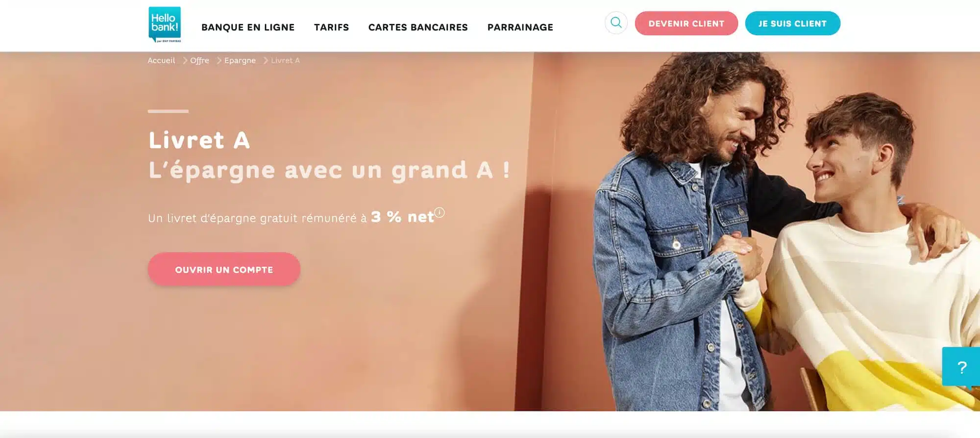Click the chevron before Epargne breadcrumb
The image size is (980, 438).
(x=219, y=60)
